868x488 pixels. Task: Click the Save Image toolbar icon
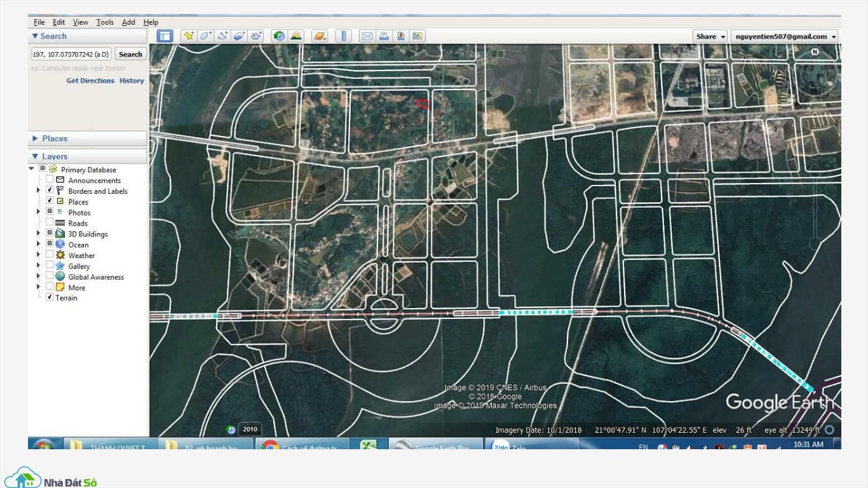pyautogui.click(x=401, y=36)
